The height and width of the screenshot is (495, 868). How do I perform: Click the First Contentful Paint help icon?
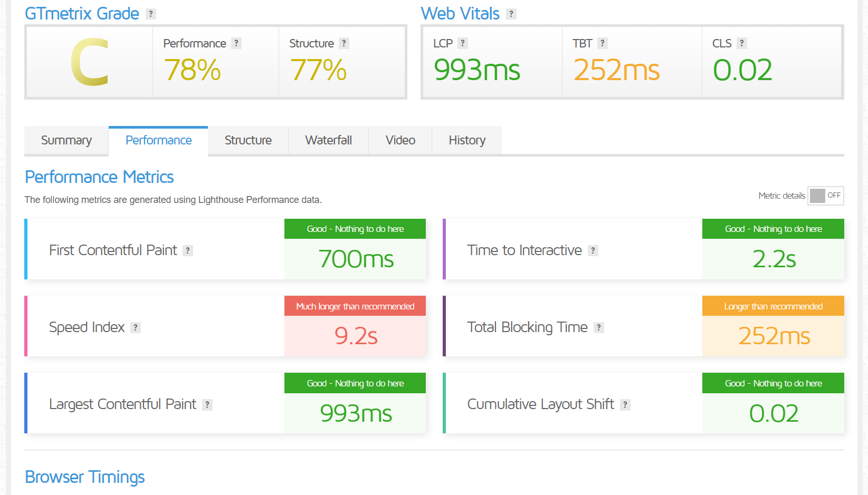click(188, 250)
